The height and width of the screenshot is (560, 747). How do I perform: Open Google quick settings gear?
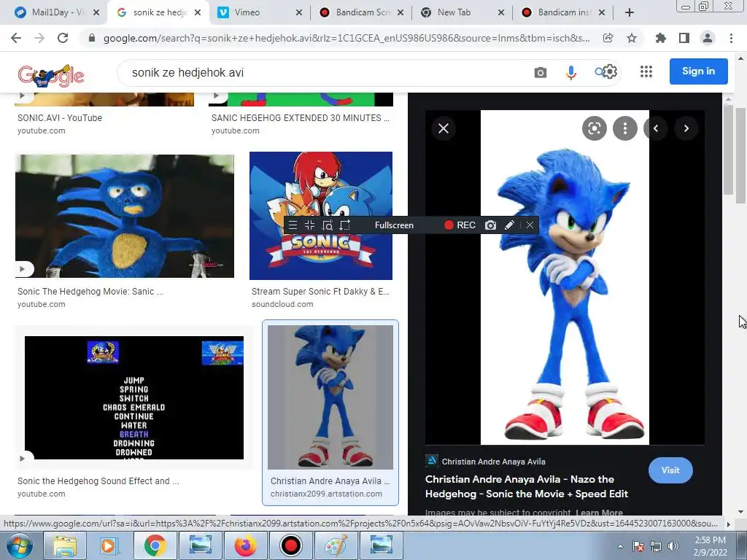611,72
